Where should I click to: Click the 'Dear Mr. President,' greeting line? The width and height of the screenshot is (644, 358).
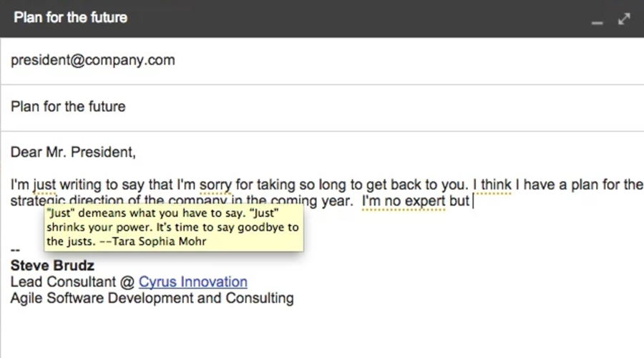73,153
